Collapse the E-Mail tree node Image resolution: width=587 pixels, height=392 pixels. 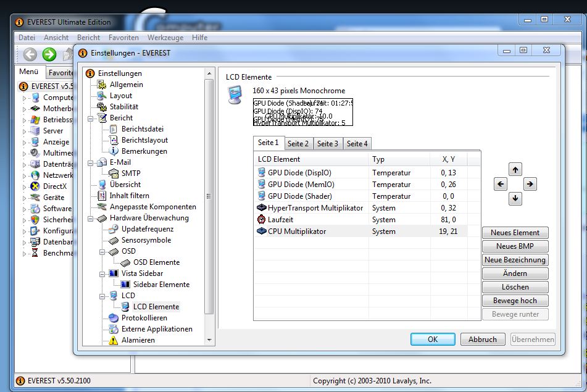point(90,163)
